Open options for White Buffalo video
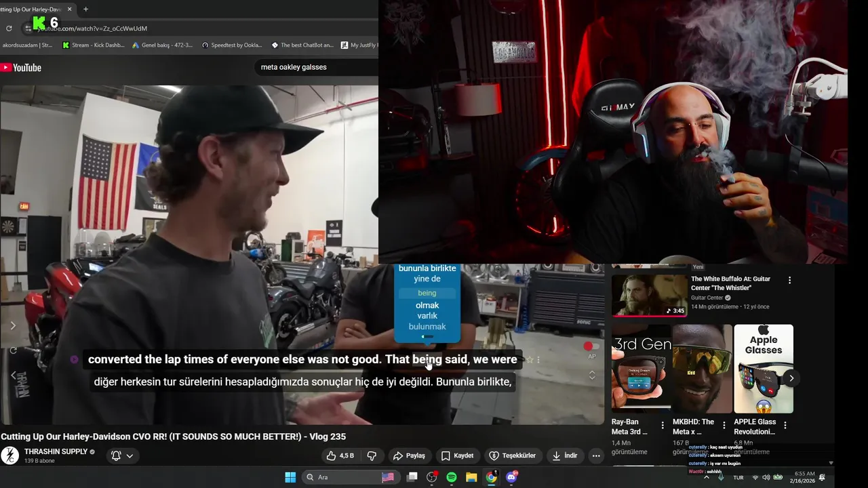868x488 pixels. 789,280
